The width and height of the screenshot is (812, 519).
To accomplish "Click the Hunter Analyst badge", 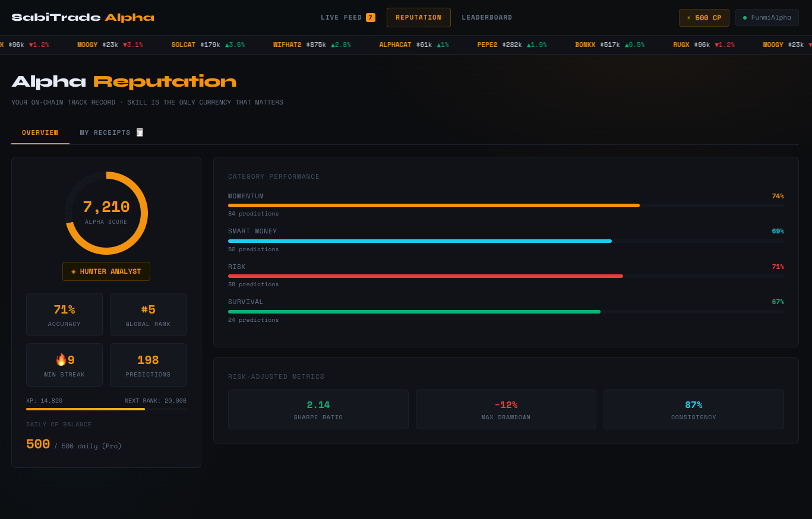I will tap(106, 271).
